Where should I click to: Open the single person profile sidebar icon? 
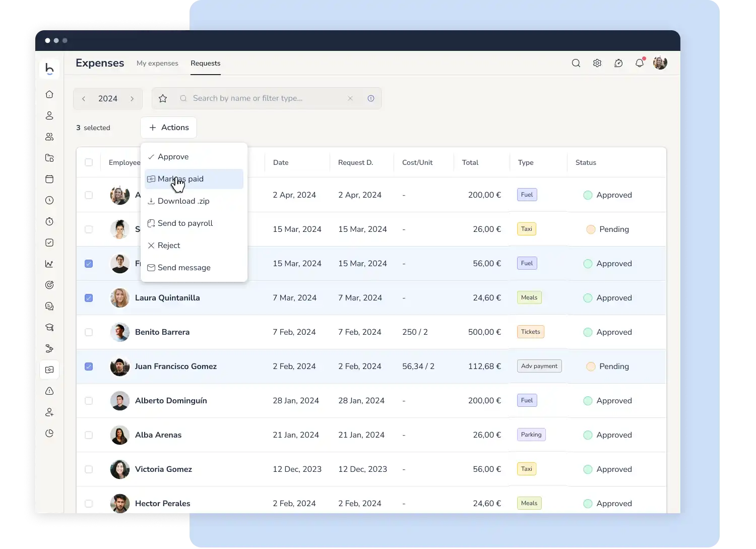point(49,115)
